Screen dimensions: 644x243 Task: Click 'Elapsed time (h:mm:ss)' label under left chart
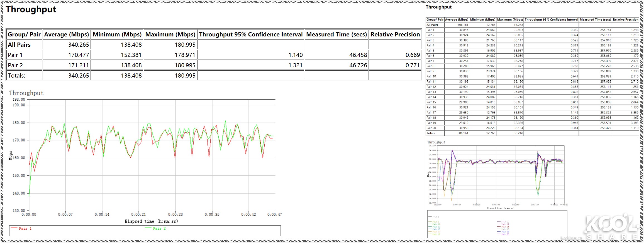click(151, 221)
